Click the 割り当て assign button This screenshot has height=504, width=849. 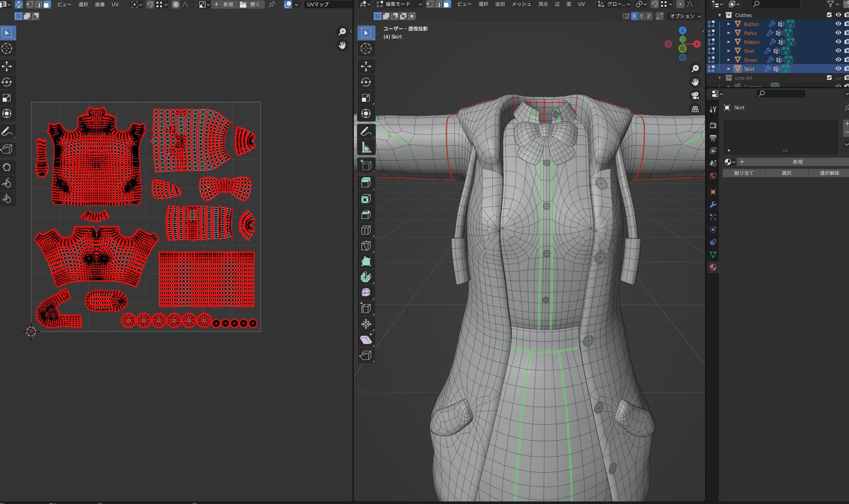click(x=743, y=173)
